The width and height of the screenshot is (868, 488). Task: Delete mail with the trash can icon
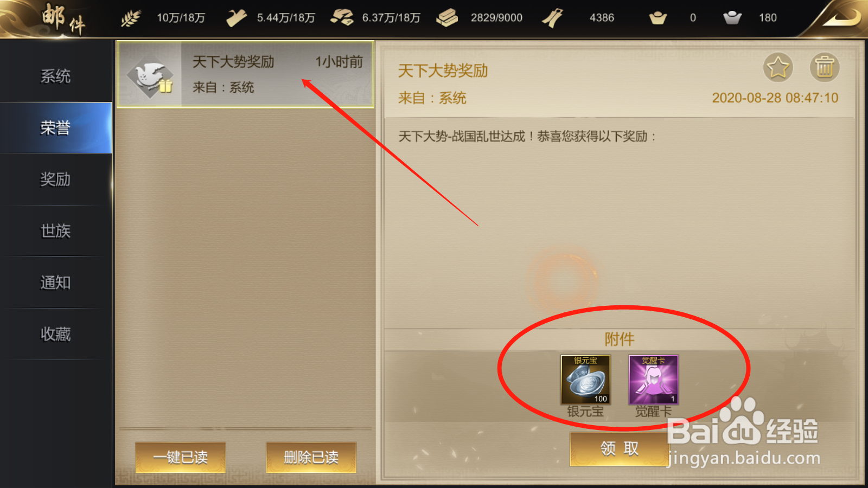(825, 68)
